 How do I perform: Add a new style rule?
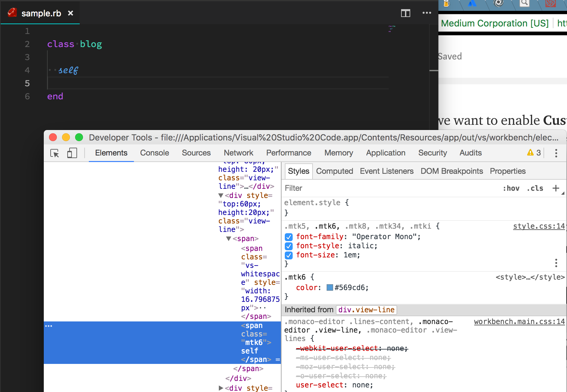[x=556, y=188]
